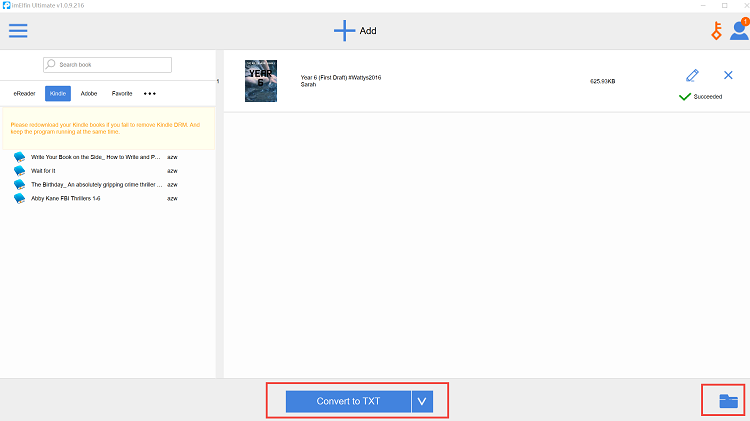Open the user account profile icon
Screen dimensions: 750x421
(x=738, y=31)
